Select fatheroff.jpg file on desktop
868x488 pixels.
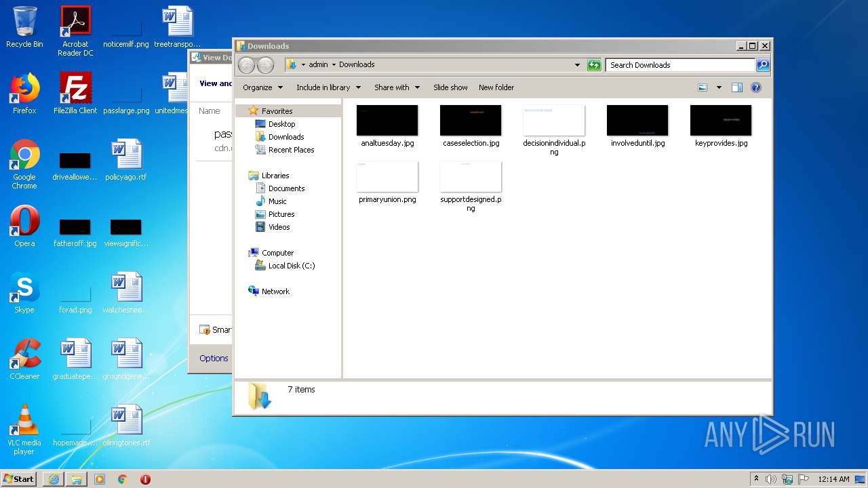click(75, 233)
